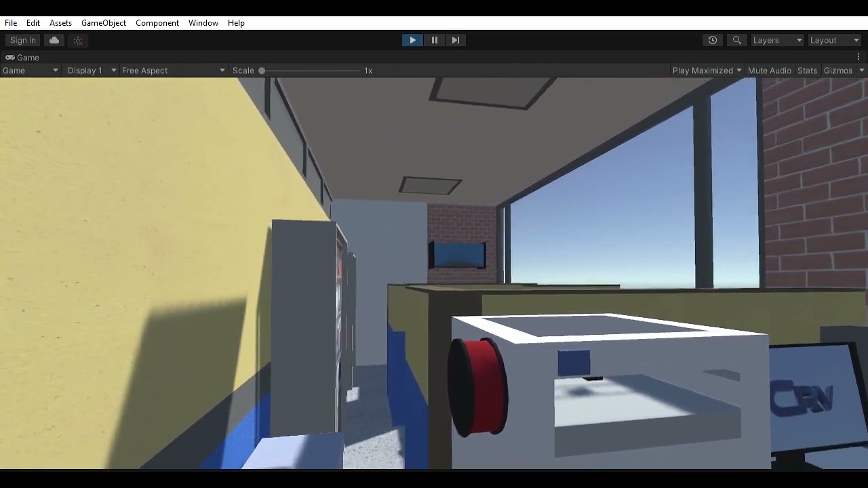Image resolution: width=868 pixels, height=488 pixels.
Task: Open the undo history icon
Action: [x=713, y=40]
